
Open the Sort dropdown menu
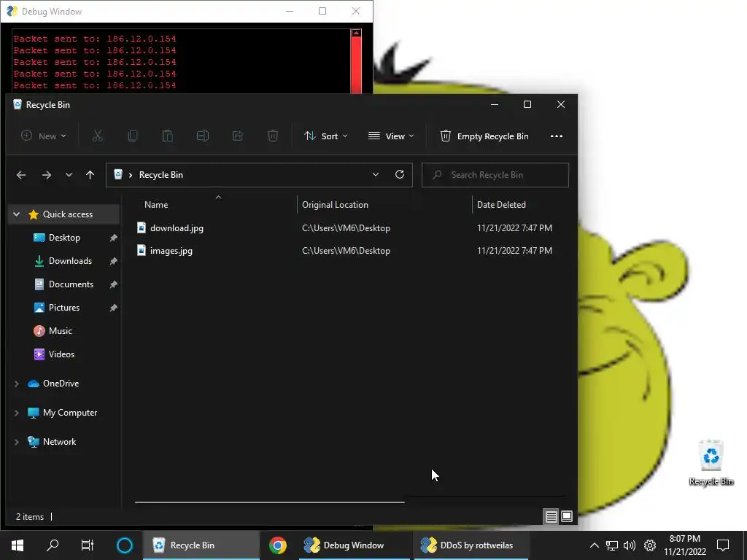[326, 136]
